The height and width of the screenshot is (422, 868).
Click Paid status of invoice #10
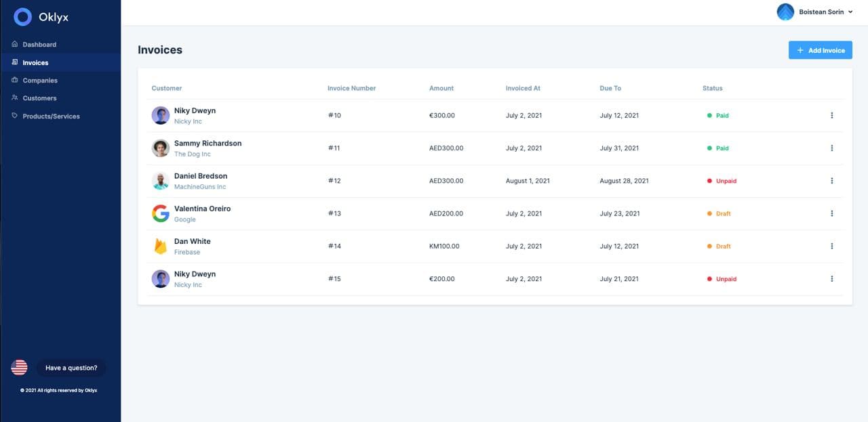coord(718,115)
